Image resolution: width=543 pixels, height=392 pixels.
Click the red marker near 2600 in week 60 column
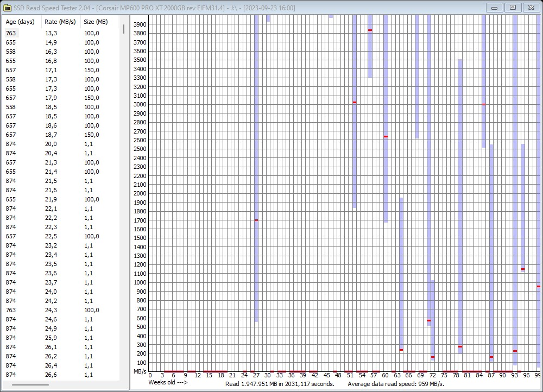386,136
